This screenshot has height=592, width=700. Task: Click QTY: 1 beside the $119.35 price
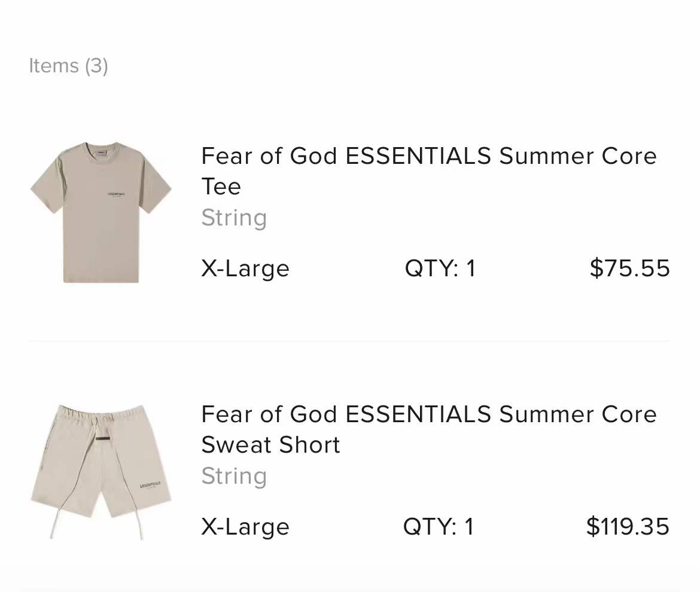[x=439, y=527]
